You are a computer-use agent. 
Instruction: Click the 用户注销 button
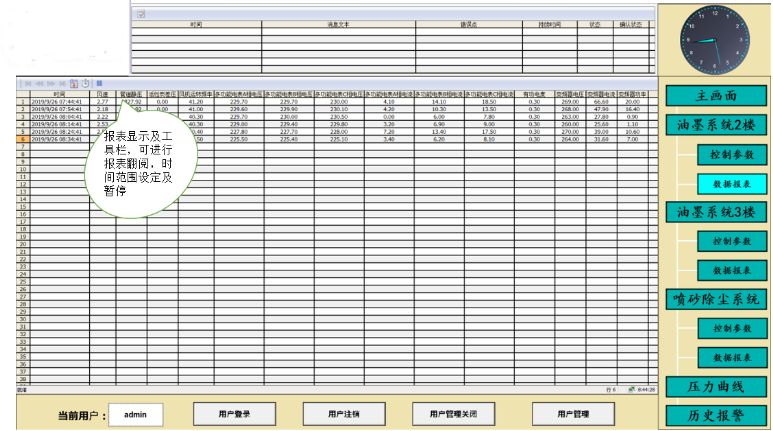pyautogui.click(x=348, y=413)
